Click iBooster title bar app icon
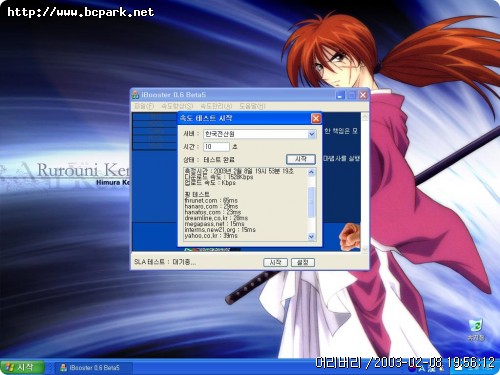This screenshot has height=375, width=500. (135, 95)
